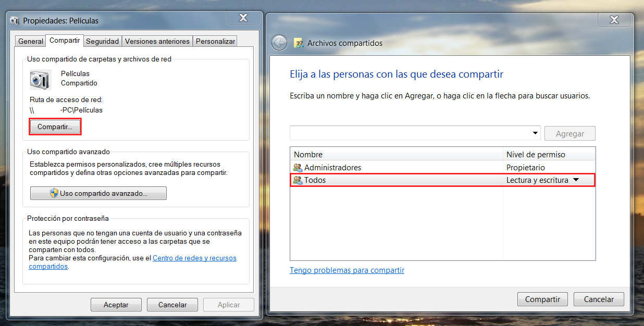This screenshot has width=644, height=326.
Task: Switch to the Seguridad tab
Action: click(x=103, y=41)
